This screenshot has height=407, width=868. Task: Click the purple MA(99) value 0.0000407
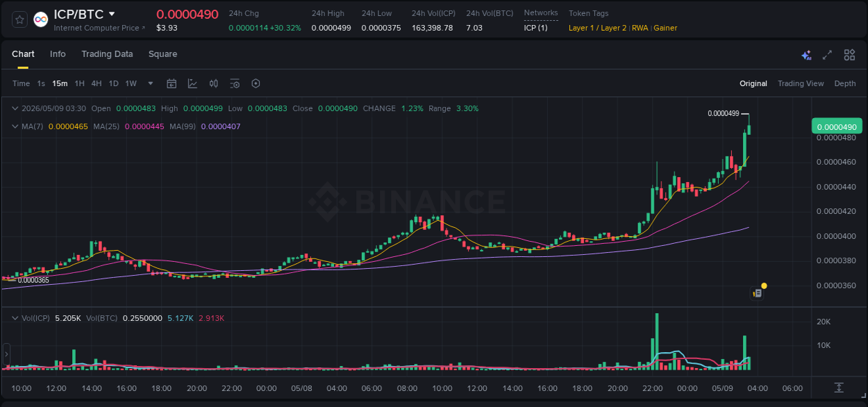pos(222,126)
